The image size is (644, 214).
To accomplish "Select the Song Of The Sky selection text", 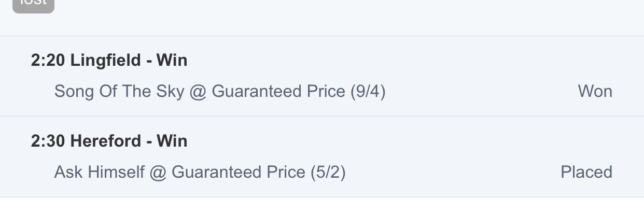I will (x=119, y=92).
